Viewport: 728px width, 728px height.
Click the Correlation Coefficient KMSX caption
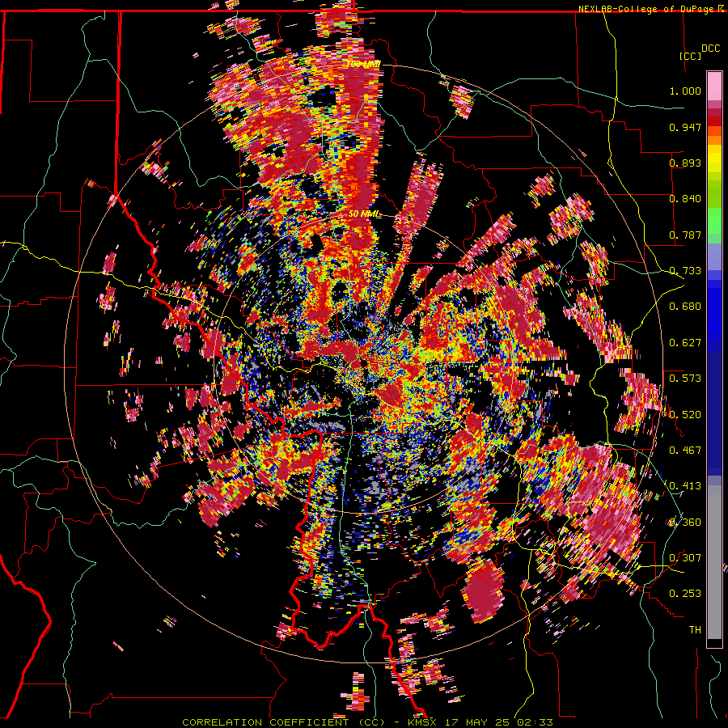tap(367, 722)
